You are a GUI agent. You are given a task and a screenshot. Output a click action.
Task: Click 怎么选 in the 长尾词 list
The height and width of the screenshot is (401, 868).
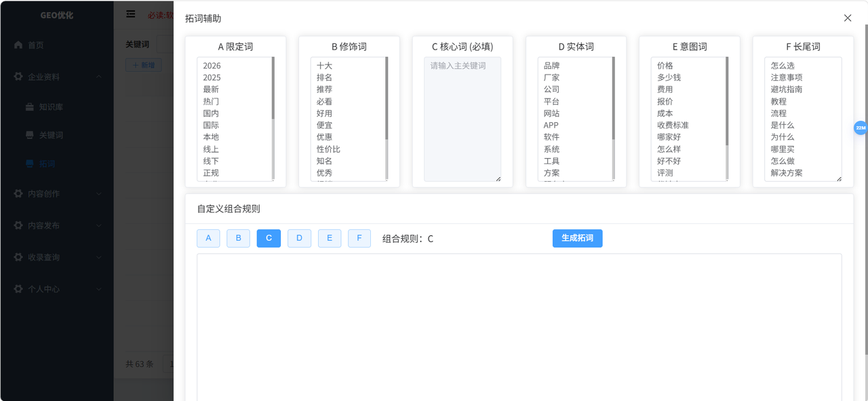coord(783,66)
